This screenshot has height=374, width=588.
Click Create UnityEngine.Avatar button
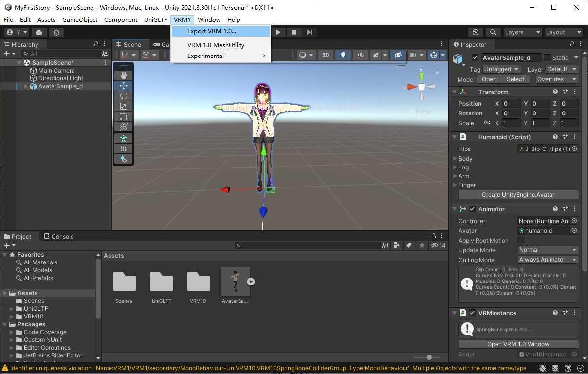click(x=518, y=195)
